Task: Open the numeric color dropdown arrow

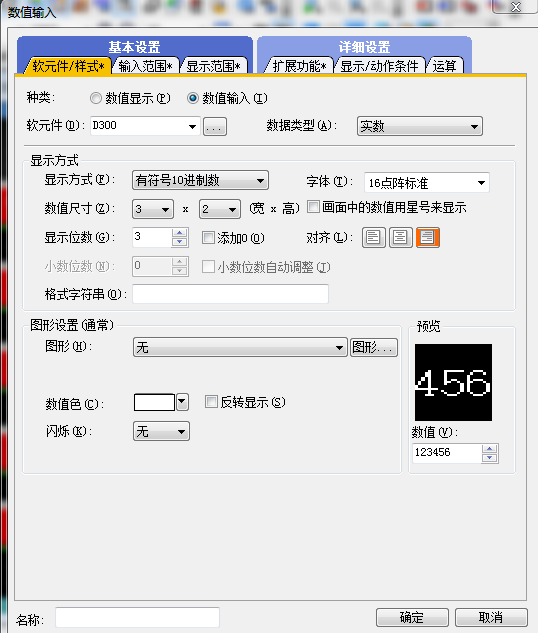Action: point(182,402)
